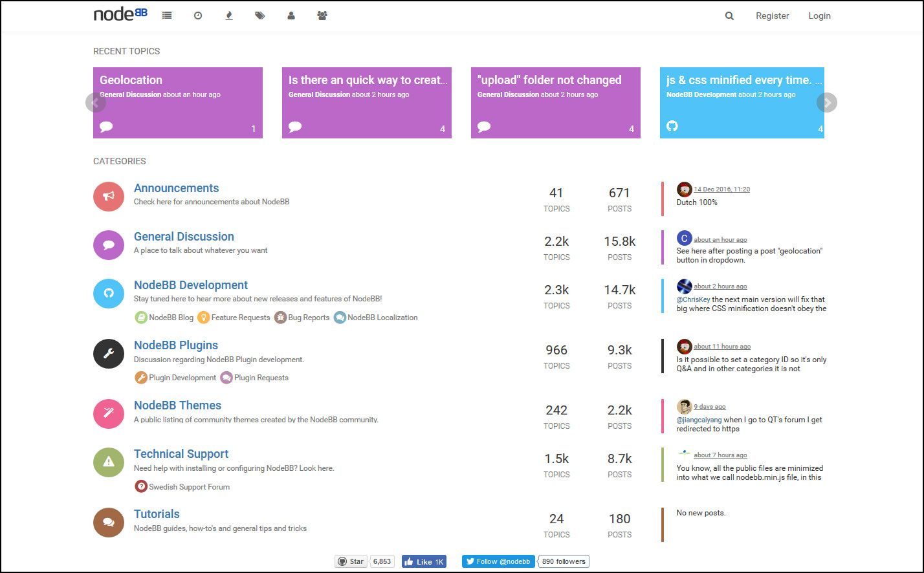Open the groups icon in navbar
924x573 pixels.
322,16
